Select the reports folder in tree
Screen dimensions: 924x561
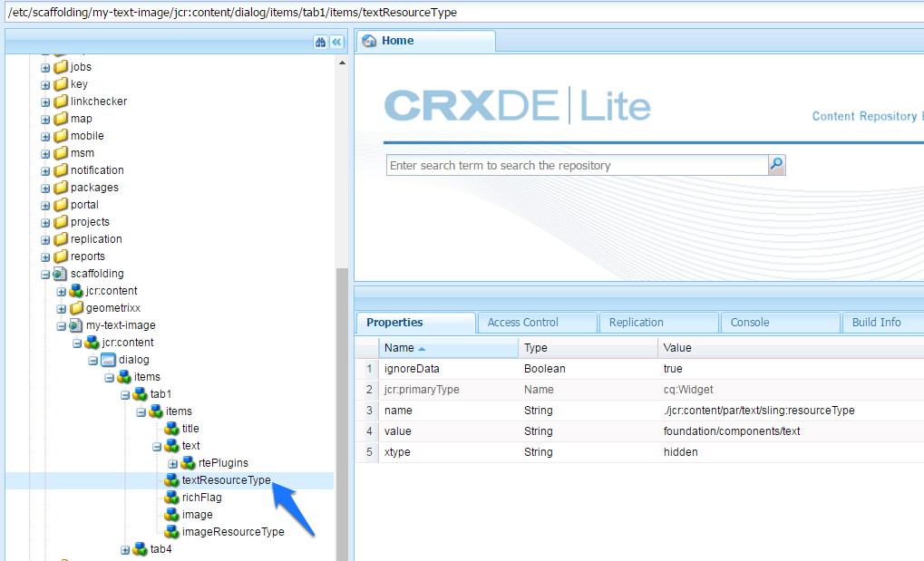pos(88,256)
